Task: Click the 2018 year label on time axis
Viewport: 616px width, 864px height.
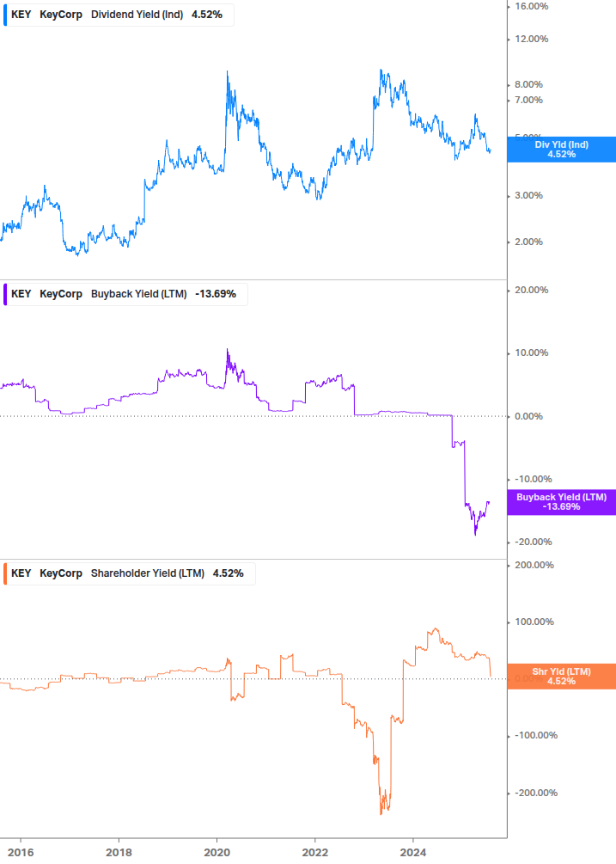Action: click(119, 853)
